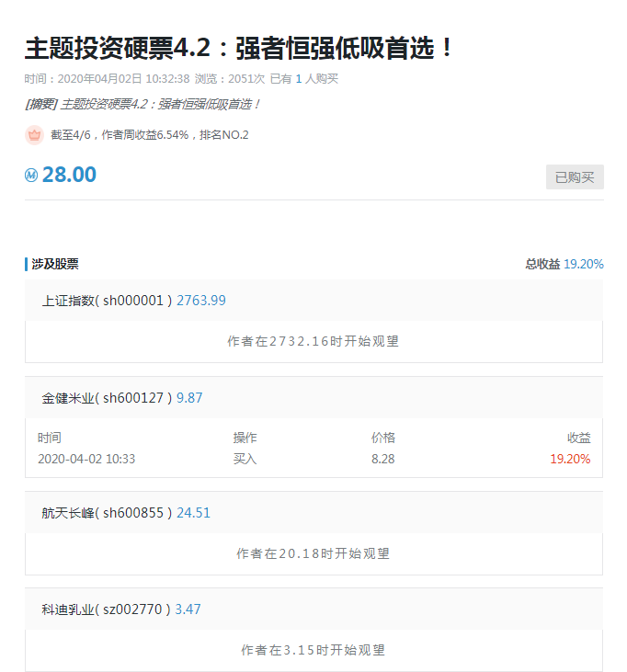Click the 上证指数 price 2763.99

201,301
